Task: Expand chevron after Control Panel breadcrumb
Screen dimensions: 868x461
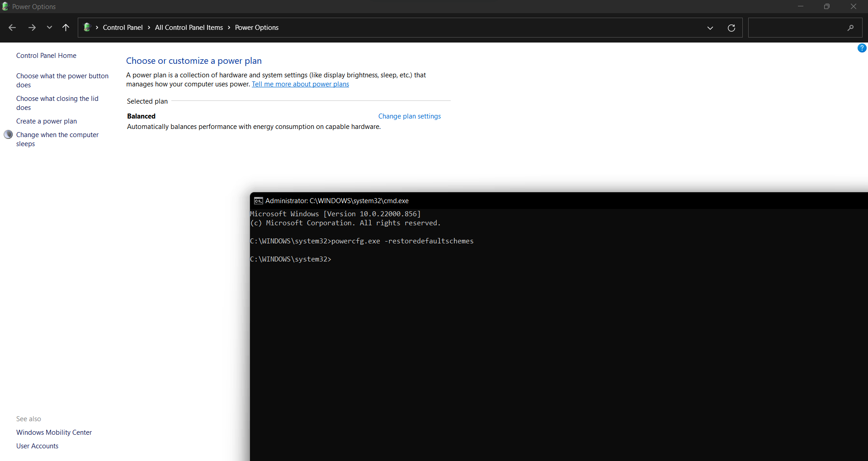Action: coord(149,28)
